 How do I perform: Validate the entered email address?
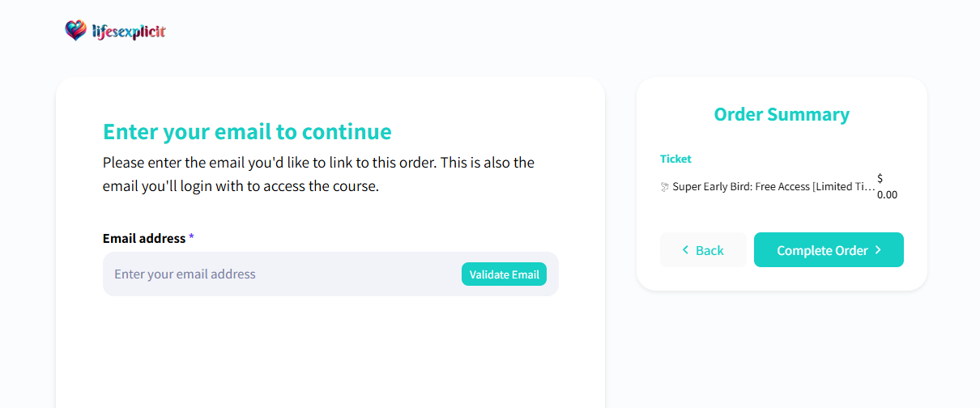[x=504, y=274]
